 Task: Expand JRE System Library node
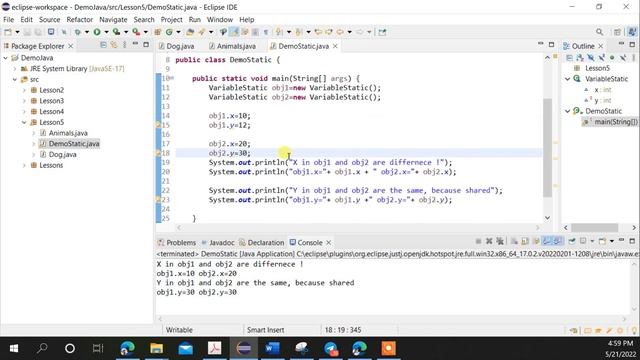15,69
